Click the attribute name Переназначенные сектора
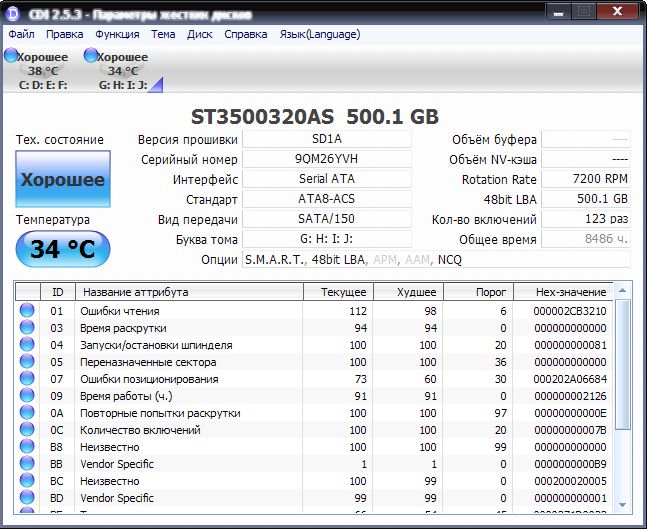647x529 pixels. (x=148, y=362)
